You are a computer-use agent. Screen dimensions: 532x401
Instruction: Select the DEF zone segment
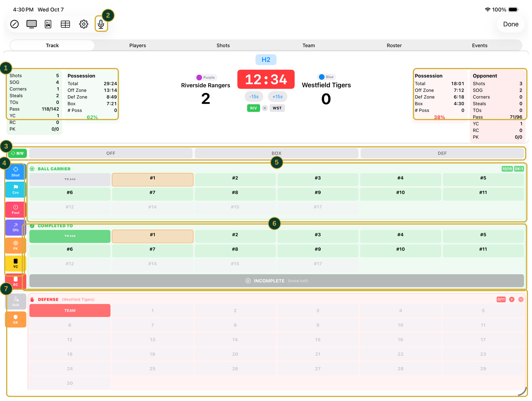tap(442, 153)
